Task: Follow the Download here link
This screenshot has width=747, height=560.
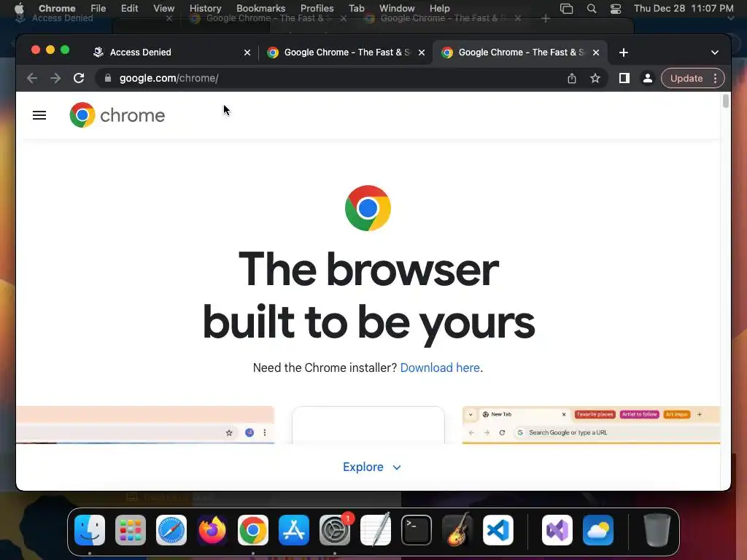Action: (440, 367)
